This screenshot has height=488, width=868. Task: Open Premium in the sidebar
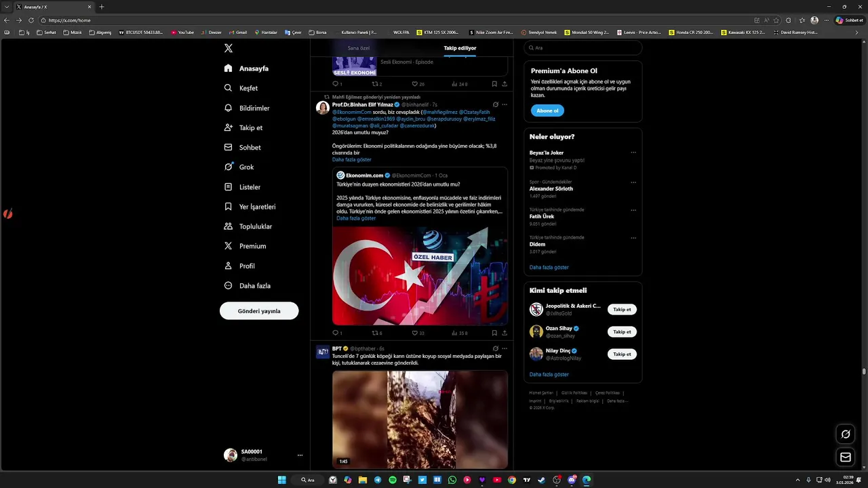(x=245, y=246)
